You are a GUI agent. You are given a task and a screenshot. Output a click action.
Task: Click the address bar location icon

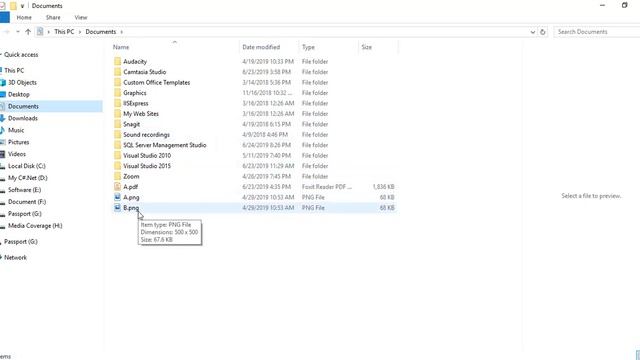(40, 32)
